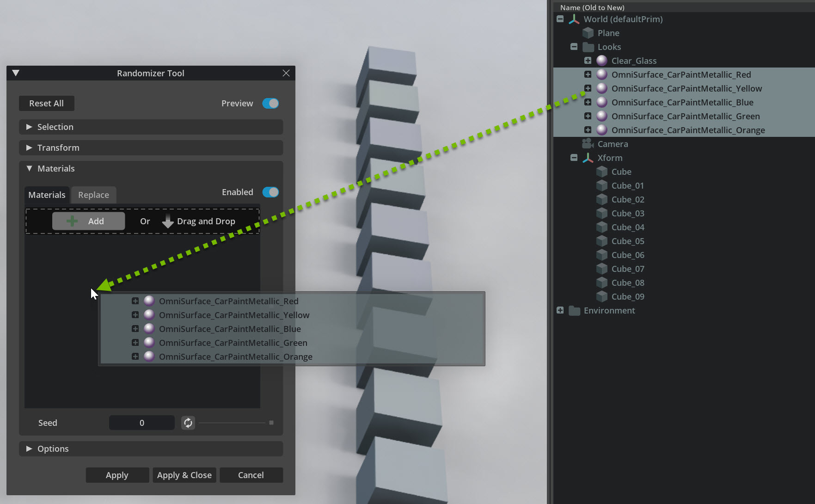This screenshot has width=815, height=504.
Task: Click the Cube_07 mesh icon
Action: (x=602, y=269)
